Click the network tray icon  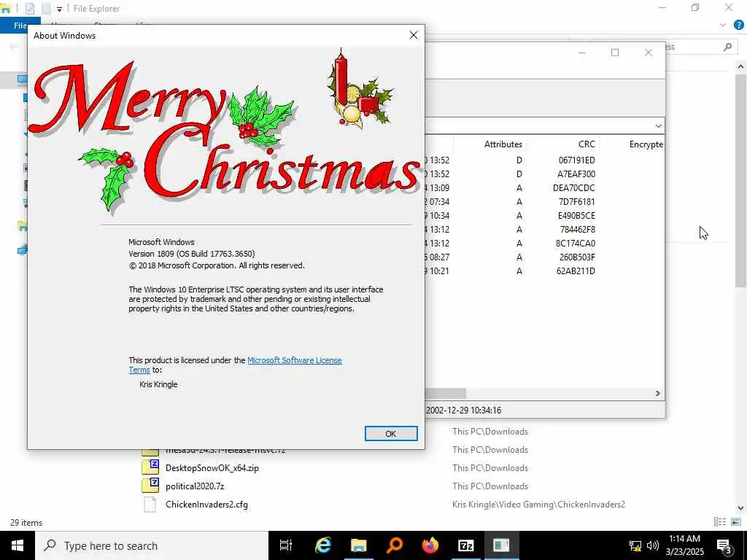(635, 545)
